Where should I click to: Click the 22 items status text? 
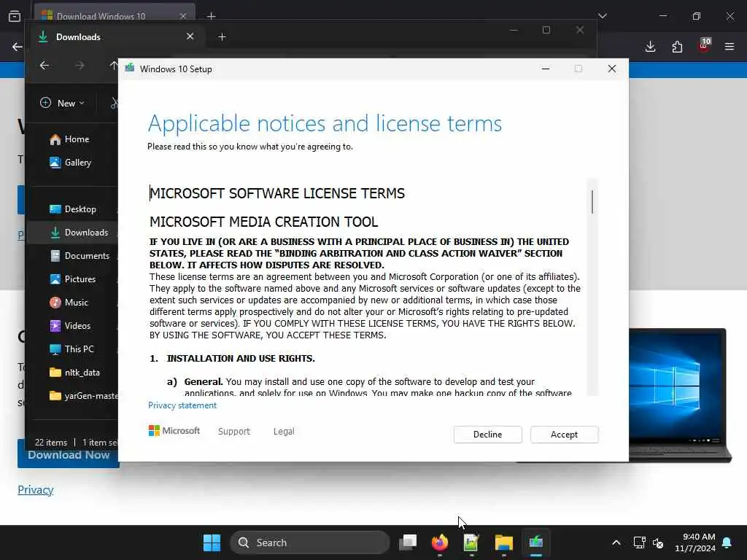[x=51, y=443]
